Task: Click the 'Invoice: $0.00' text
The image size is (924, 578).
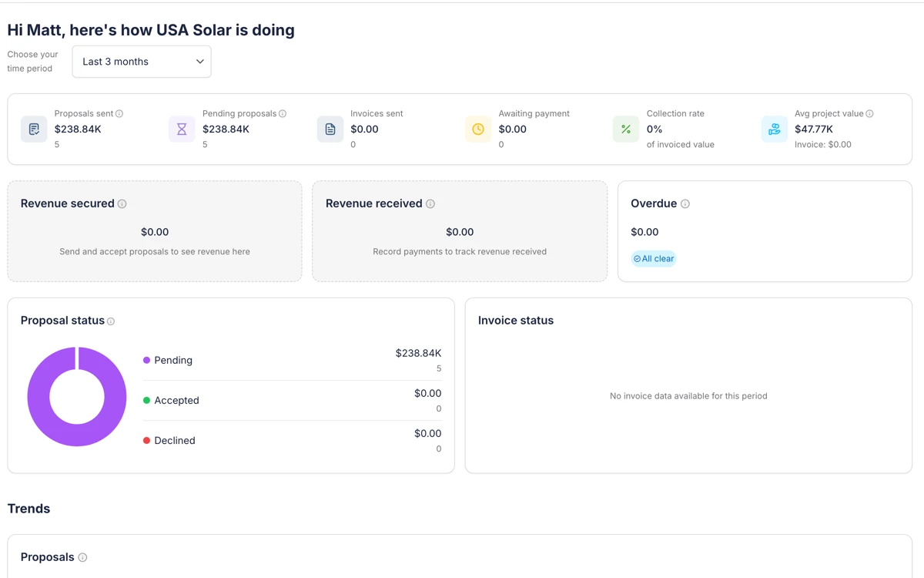Action: coord(823,144)
